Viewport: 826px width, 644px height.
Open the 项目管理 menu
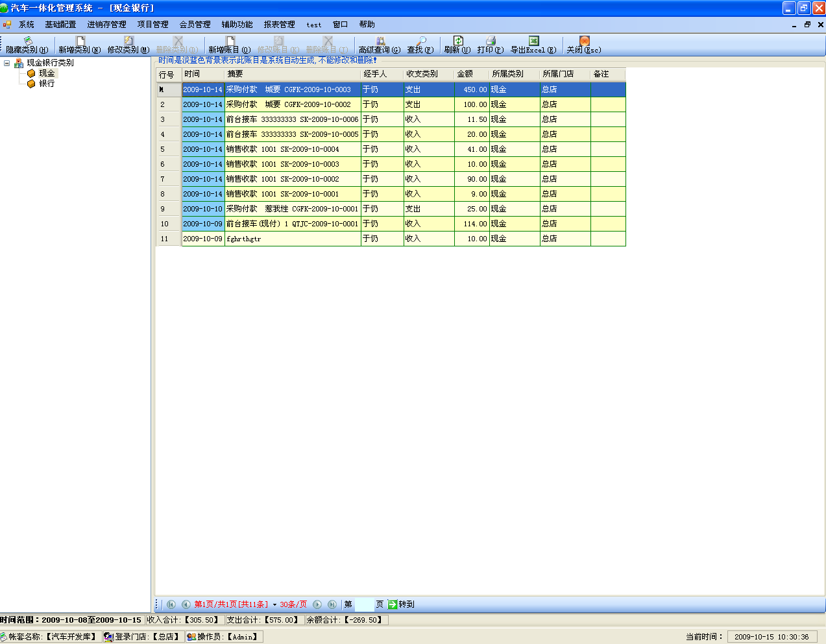[153, 25]
